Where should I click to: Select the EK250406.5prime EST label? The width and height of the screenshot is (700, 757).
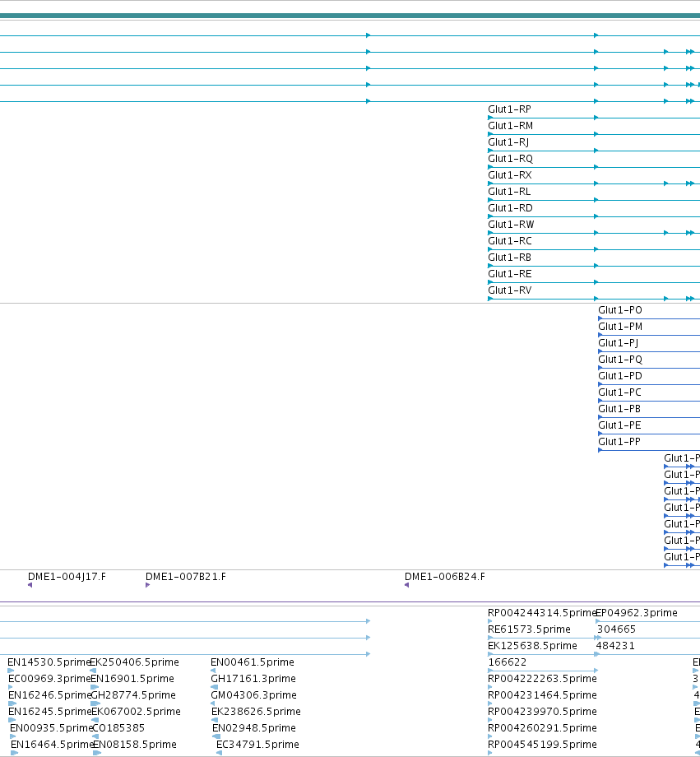(135, 662)
